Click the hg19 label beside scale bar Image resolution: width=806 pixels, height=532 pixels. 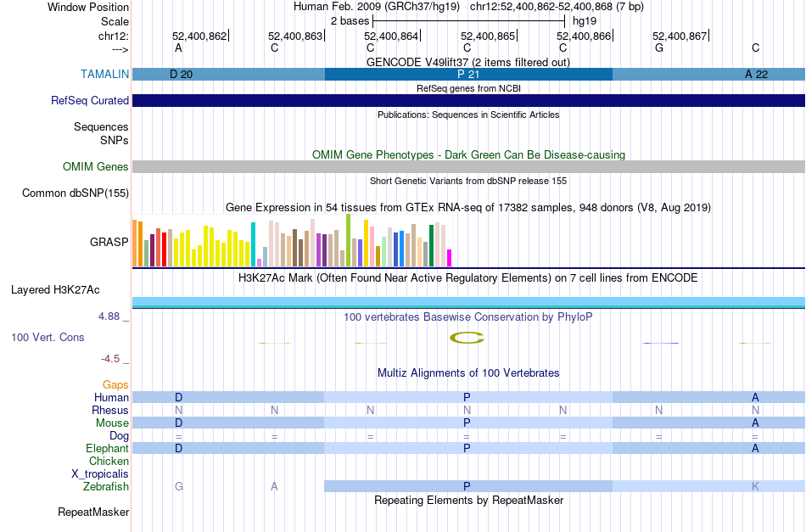click(585, 21)
